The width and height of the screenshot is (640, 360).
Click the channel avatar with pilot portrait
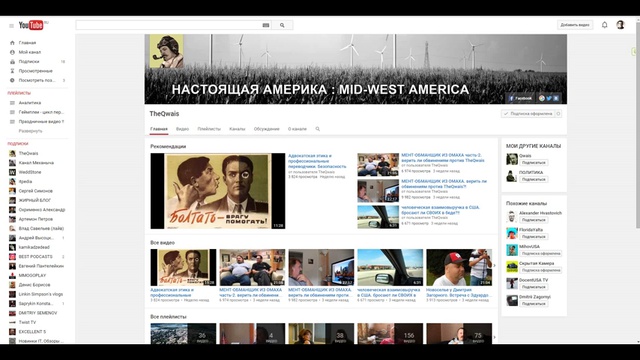pos(167,51)
